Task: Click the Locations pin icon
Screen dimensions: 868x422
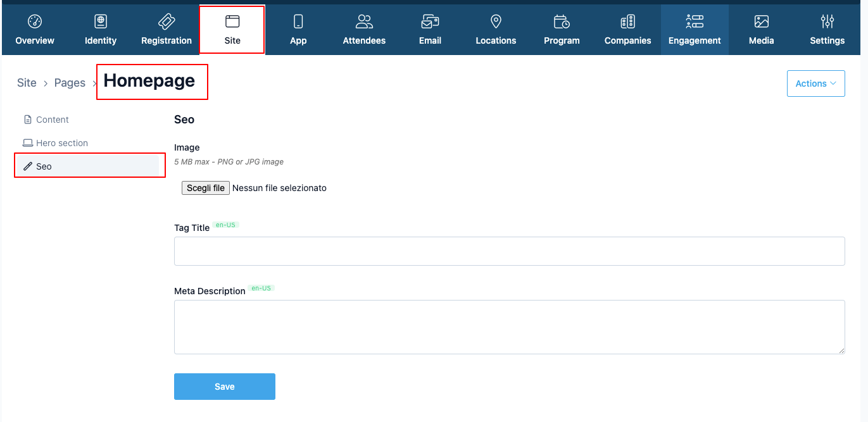Action: 496,22
